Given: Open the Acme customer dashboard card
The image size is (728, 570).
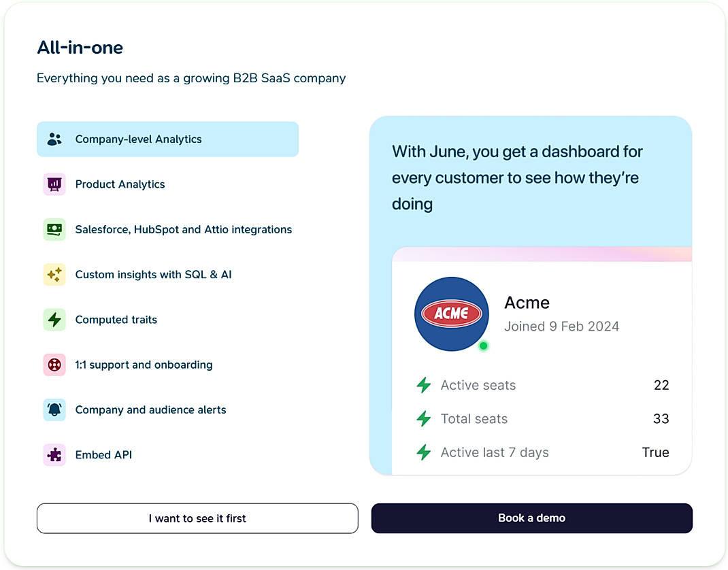Looking at the screenshot, I should (541, 361).
